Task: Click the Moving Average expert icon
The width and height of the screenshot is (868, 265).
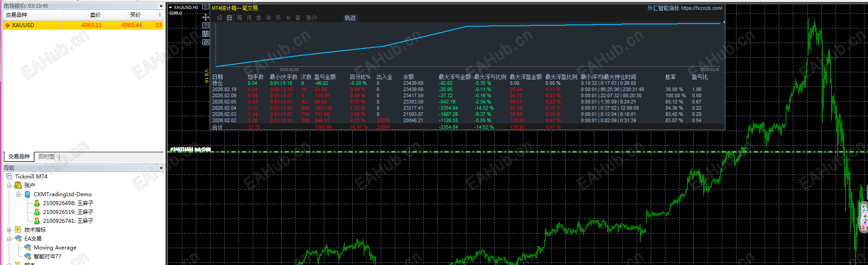Action: click(x=28, y=248)
